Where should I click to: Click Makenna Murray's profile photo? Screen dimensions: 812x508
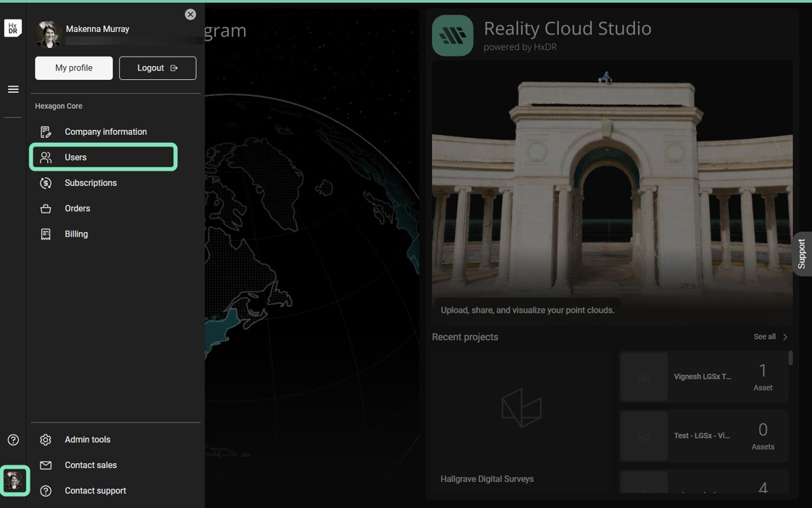[x=48, y=34]
